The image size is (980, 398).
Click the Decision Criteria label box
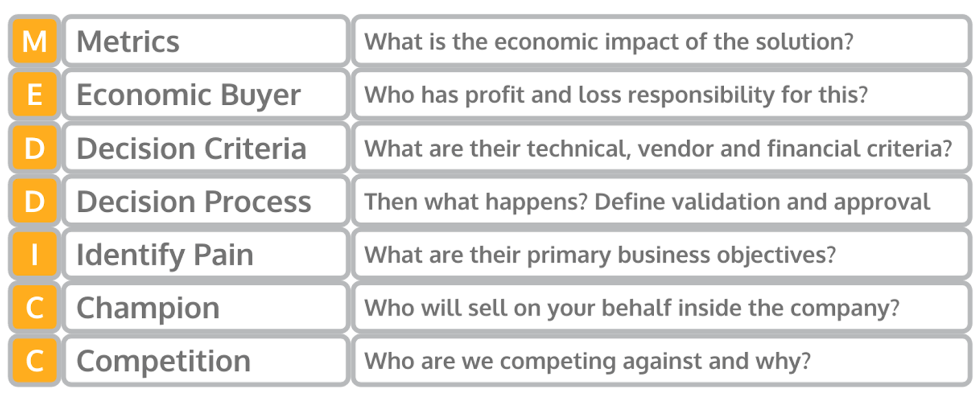(x=206, y=148)
